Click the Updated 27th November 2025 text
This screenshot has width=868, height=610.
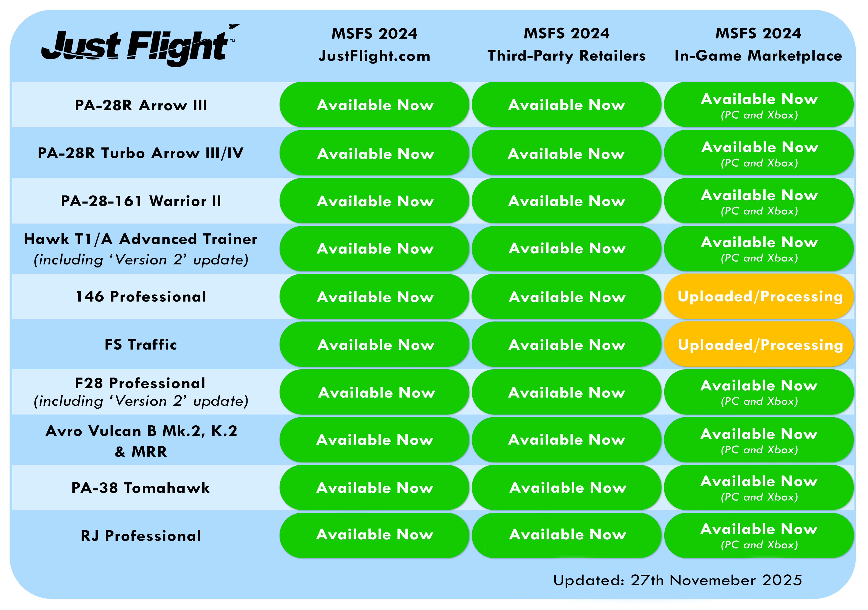pyautogui.click(x=677, y=580)
